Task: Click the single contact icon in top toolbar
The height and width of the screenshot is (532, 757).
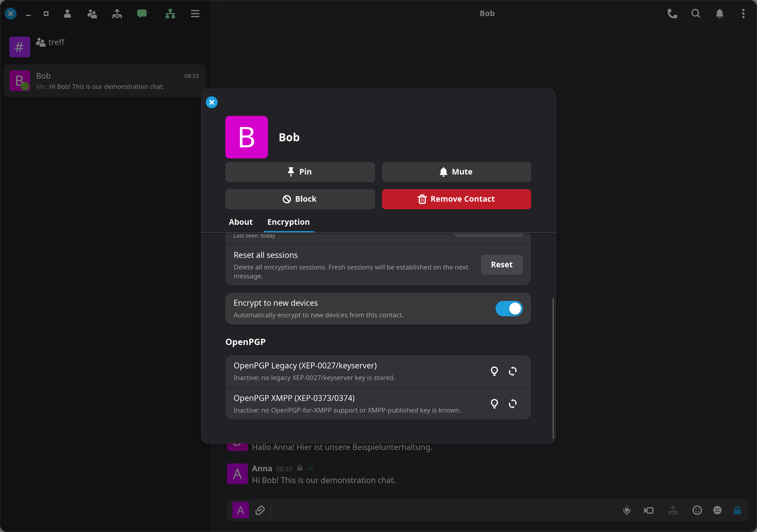Action: 67,14
